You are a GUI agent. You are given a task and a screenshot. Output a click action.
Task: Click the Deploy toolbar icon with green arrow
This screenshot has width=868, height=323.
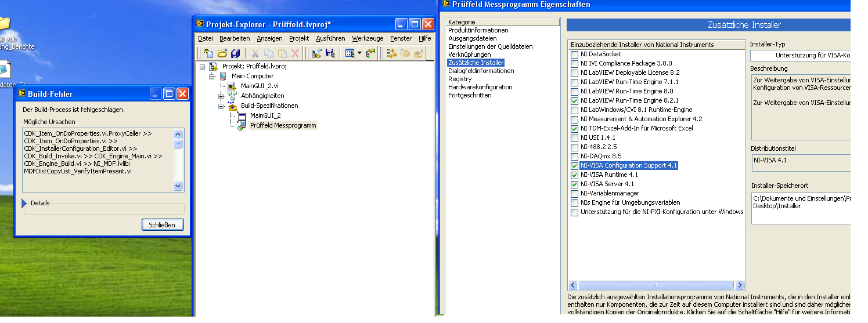(x=419, y=53)
